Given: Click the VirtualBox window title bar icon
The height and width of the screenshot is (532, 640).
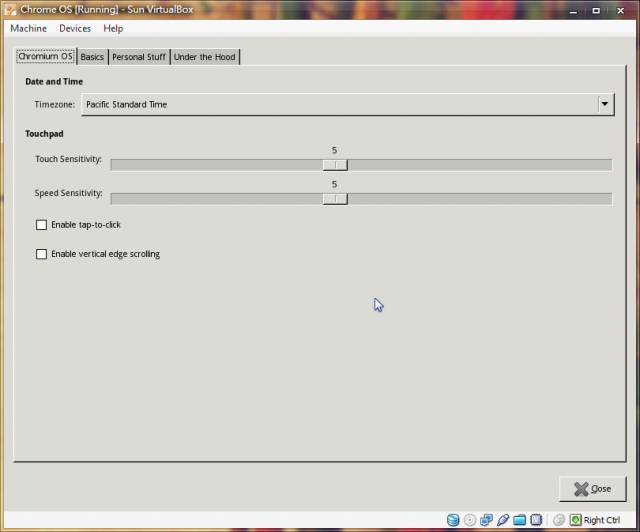Looking at the screenshot, I should (x=10, y=10).
